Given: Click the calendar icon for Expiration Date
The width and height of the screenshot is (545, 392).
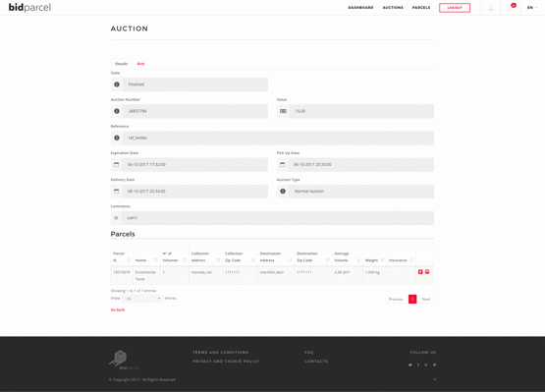Looking at the screenshot, I should click(117, 164).
